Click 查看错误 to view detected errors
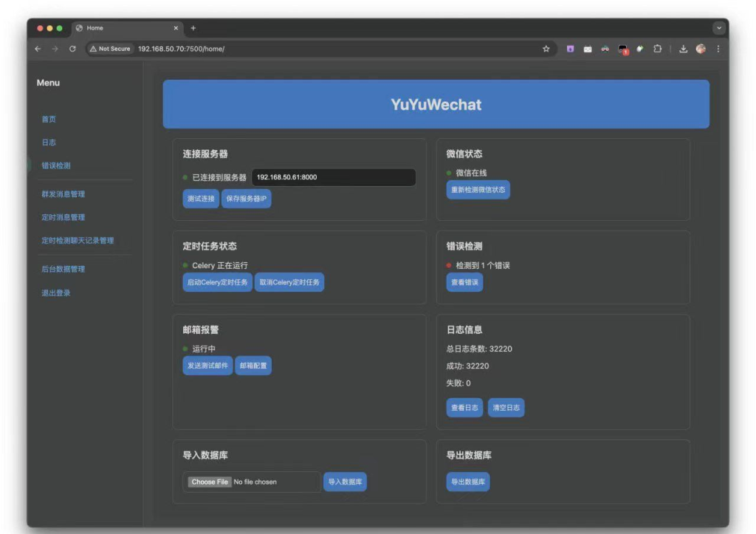The height and width of the screenshot is (534, 756). click(x=464, y=282)
